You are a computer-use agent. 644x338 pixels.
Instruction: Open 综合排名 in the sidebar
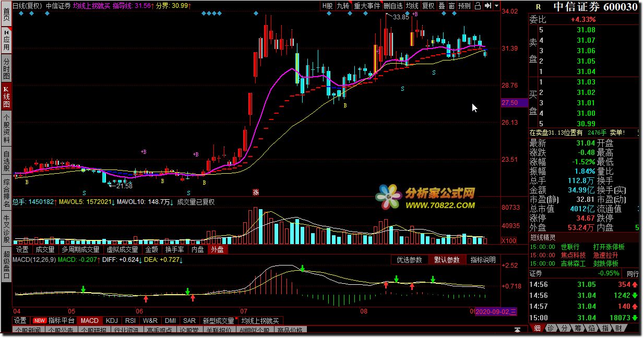coord(6,193)
